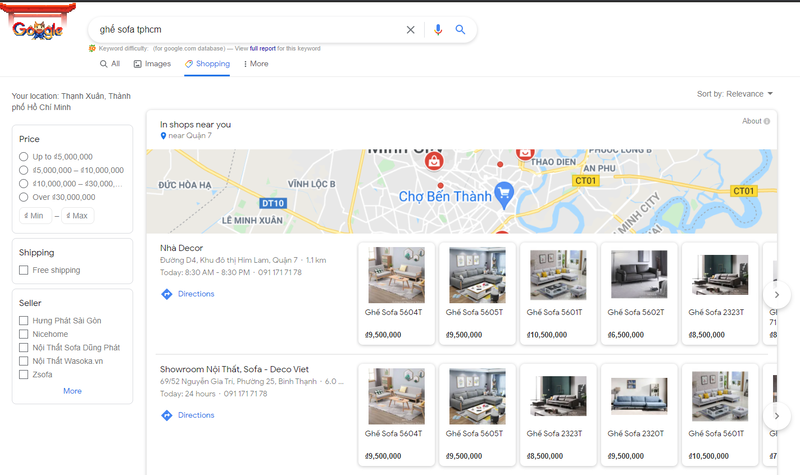Open Deco Viet Ghế Sofa 5601T thumbnail
Image resolution: width=800 pixels, height=475 pixels.
[720, 396]
